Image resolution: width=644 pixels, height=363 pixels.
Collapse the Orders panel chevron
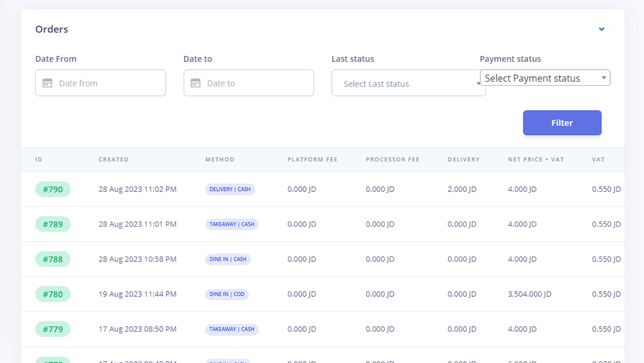click(601, 29)
